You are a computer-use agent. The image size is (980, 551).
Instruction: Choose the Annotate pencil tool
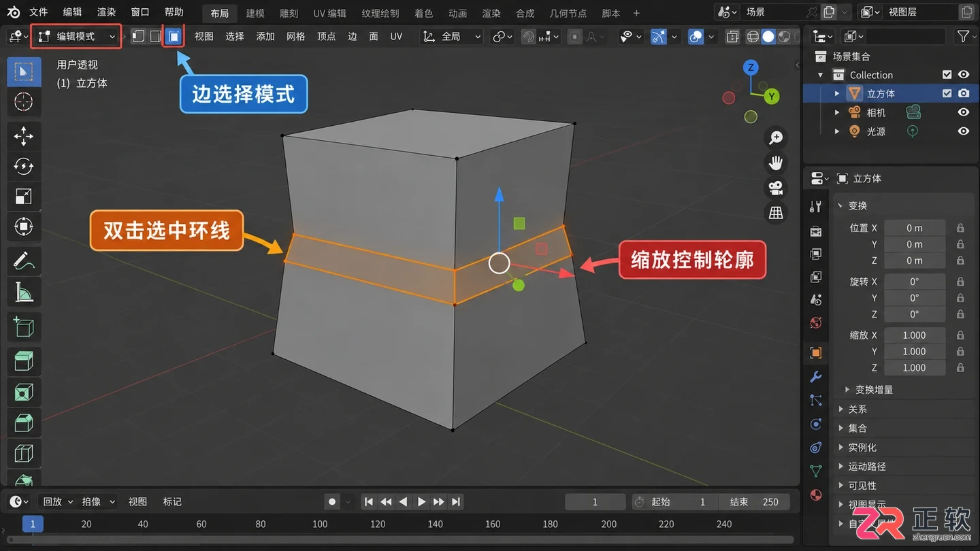point(24,261)
